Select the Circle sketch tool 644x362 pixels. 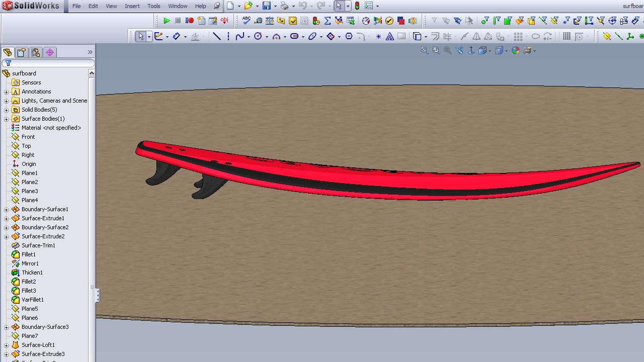[x=258, y=36]
